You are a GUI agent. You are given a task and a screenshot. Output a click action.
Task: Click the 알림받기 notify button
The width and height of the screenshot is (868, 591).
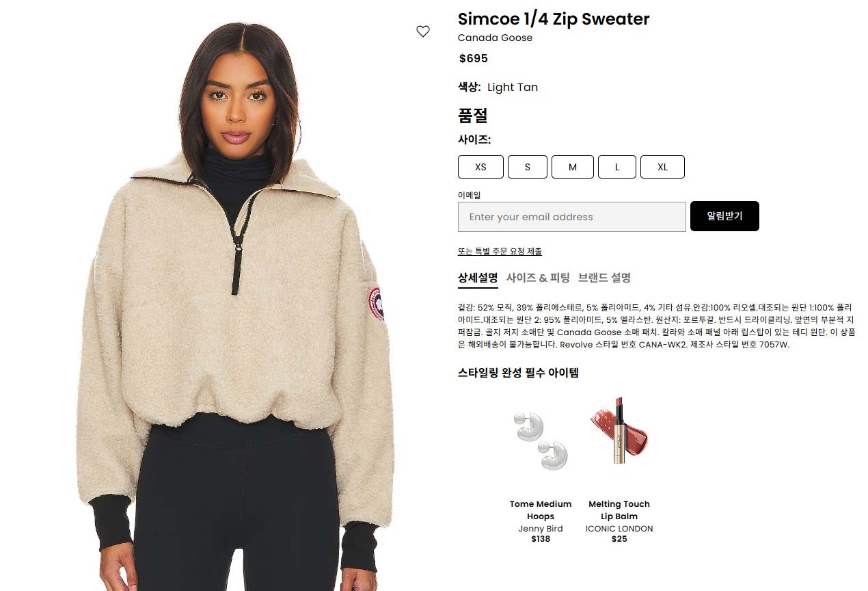[x=724, y=216]
